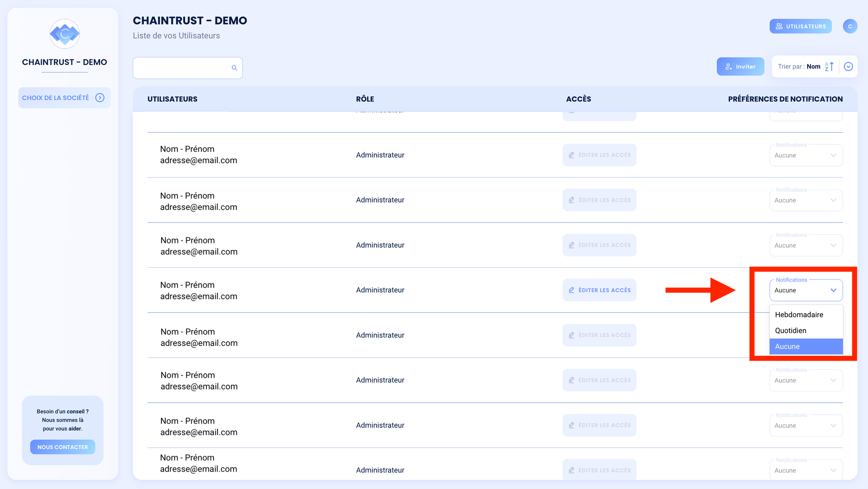868x489 pixels.
Task: Click the Accès column header
Action: click(x=579, y=99)
